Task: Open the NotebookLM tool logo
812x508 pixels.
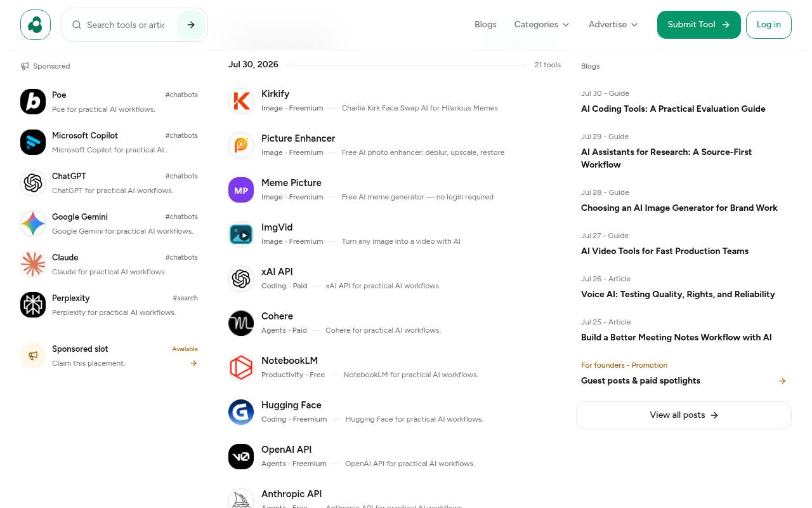Action: 241,368
